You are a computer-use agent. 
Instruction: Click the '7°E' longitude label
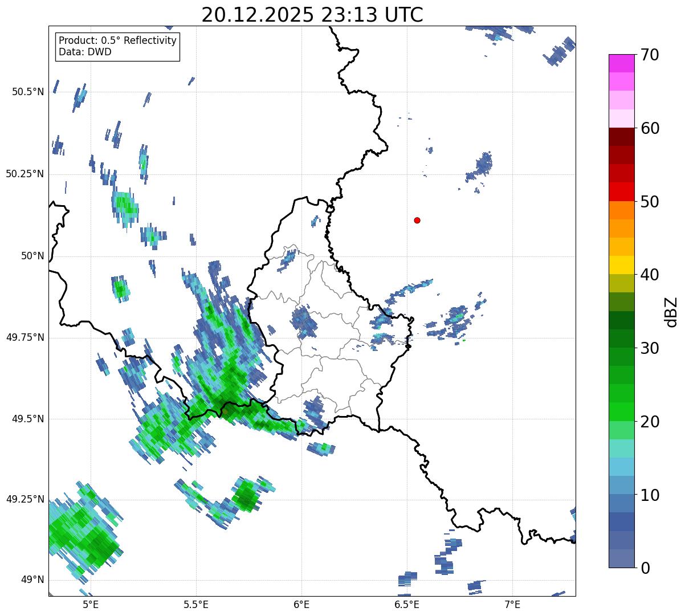coord(513,605)
